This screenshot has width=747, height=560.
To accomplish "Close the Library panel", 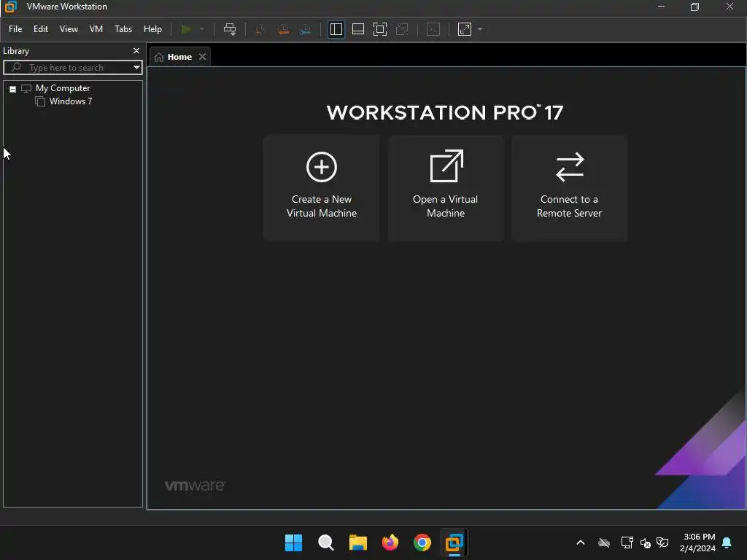I will (136, 50).
